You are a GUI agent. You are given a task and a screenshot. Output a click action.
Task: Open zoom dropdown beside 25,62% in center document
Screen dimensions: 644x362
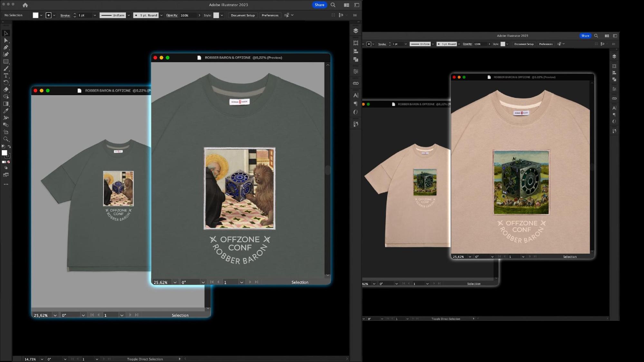coord(175,282)
